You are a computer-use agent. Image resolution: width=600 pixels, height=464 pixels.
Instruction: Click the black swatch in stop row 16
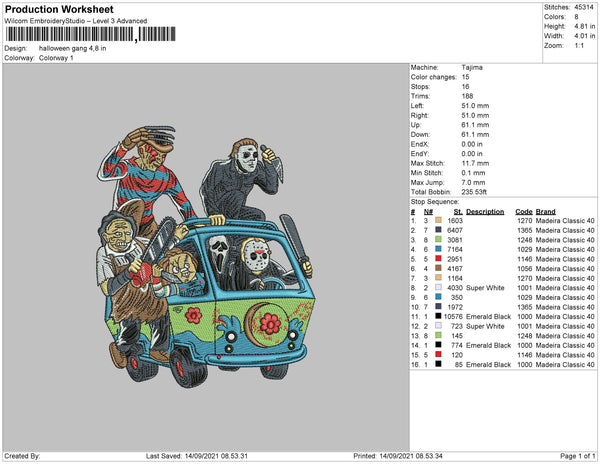tap(438, 364)
